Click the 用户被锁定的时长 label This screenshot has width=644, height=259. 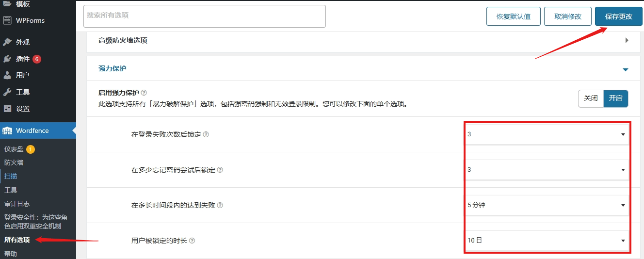tap(159, 241)
